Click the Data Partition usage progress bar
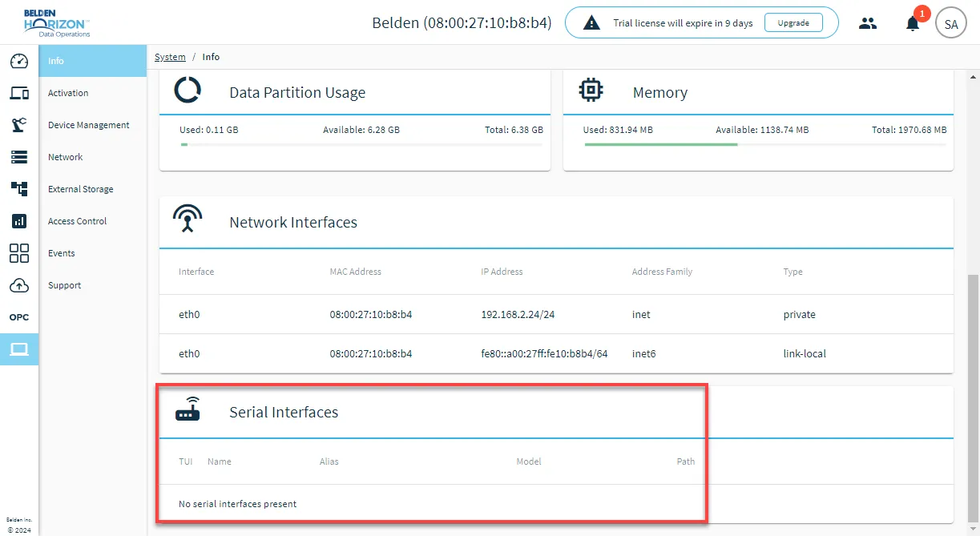The image size is (980, 536). click(361, 144)
